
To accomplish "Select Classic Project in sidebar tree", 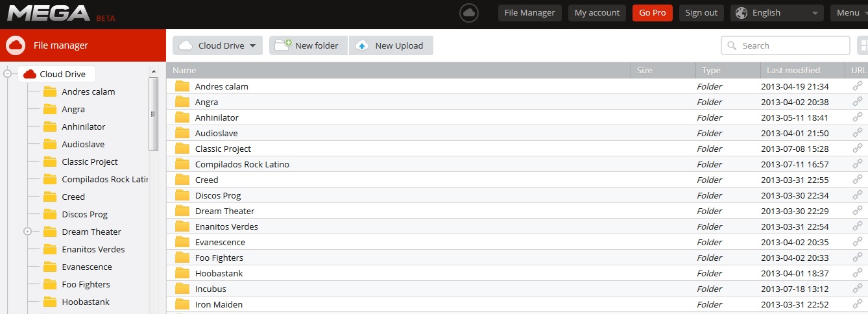I will (x=90, y=162).
